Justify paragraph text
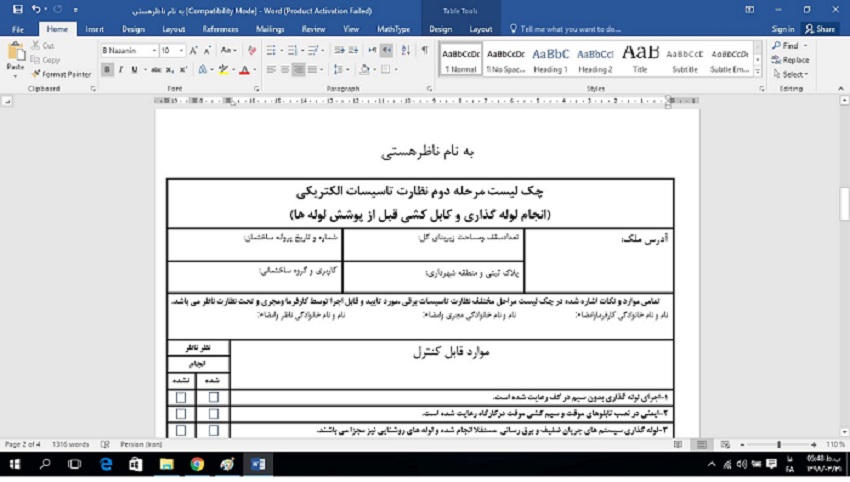Screen dimensions: 850x482 click(312, 69)
